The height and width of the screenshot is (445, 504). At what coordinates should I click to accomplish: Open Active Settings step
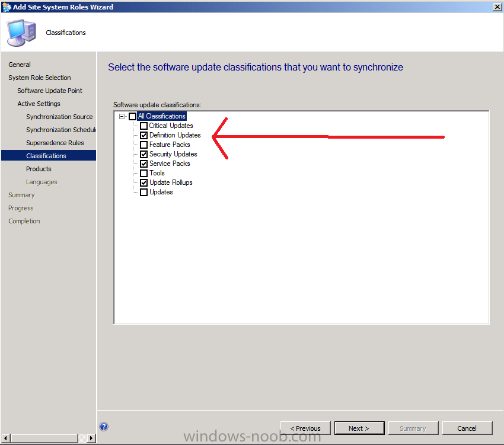[39, 104]
